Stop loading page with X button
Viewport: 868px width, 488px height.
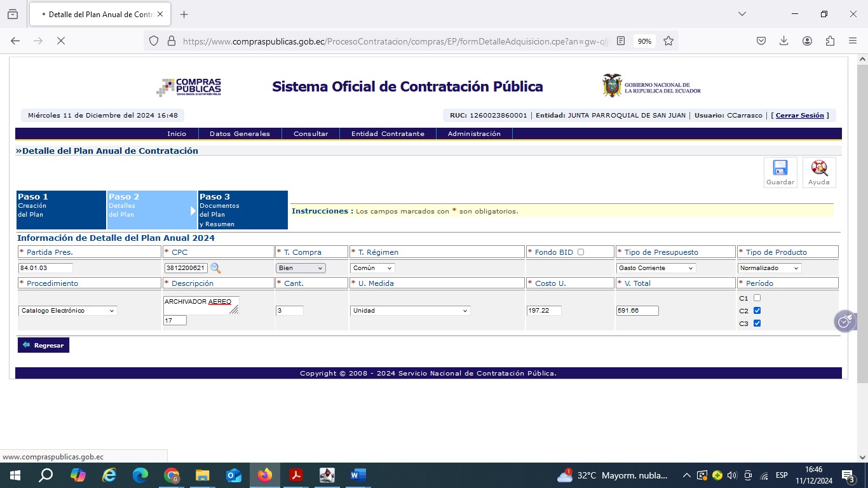click(61, 41)
